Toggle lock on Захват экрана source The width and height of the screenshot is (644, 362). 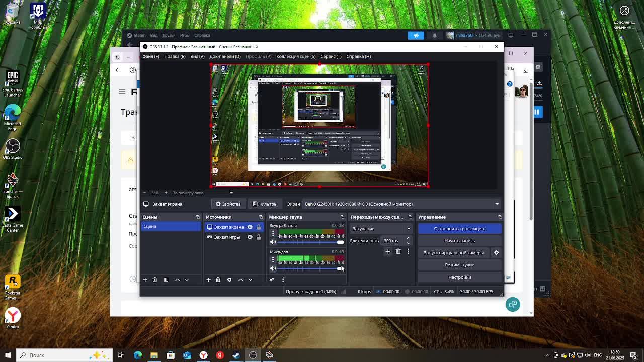click(x=259, y=227)
